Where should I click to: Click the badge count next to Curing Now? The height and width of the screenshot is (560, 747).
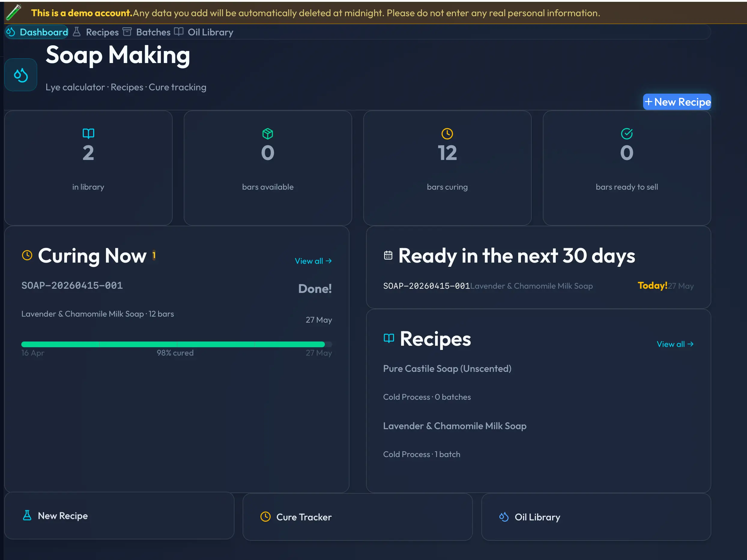tap(154, 255)
